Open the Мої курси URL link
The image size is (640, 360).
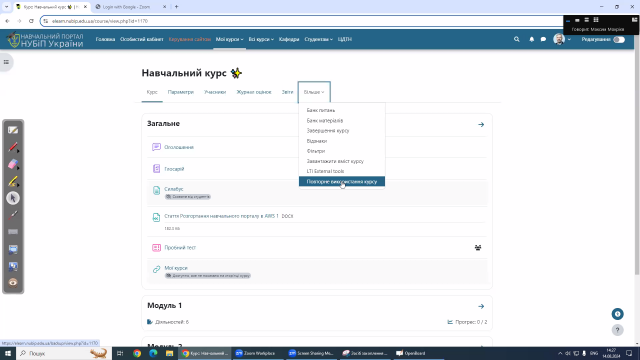tap(176, 268)
